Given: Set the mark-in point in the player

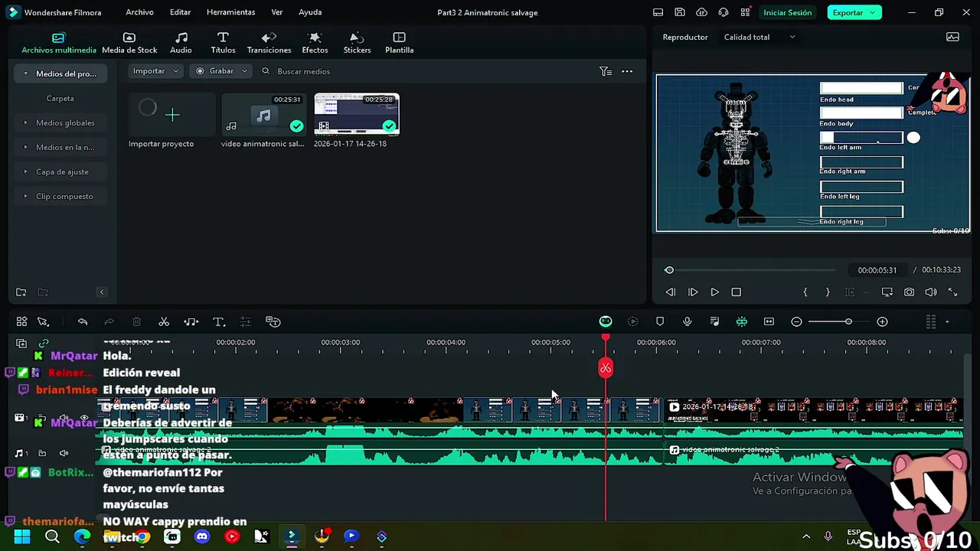Looking at the screenshot, I should click(805, 292).
